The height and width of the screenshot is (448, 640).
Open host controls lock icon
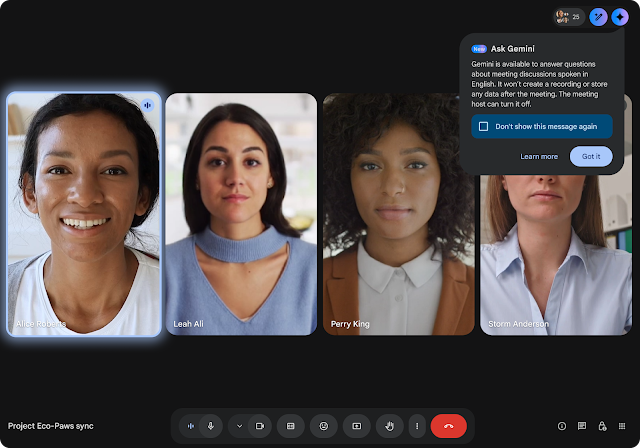click(x=602, y=426)
